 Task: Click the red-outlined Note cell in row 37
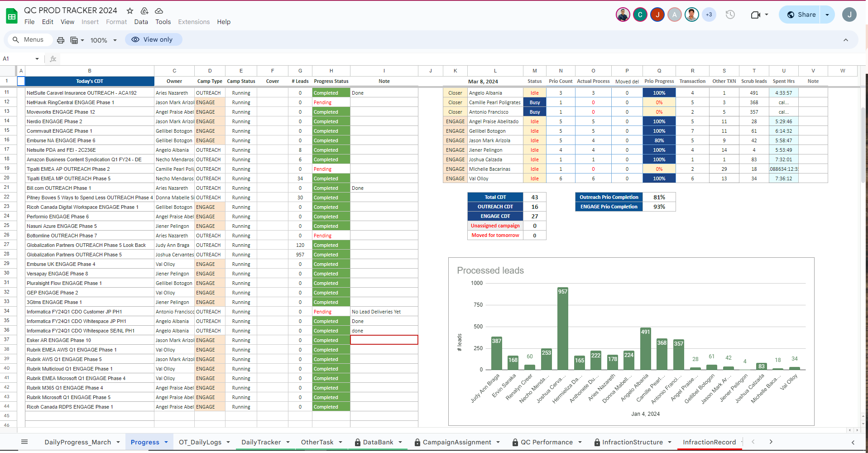384,340
